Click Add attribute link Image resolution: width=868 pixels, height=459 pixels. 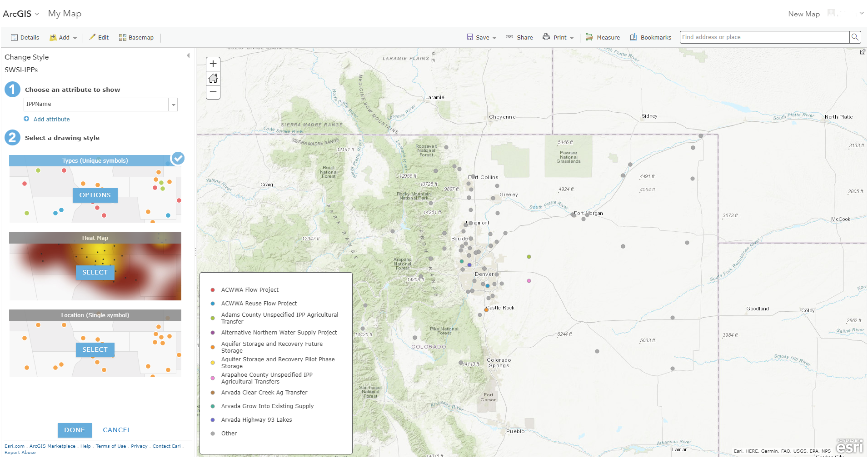point(51,120)
